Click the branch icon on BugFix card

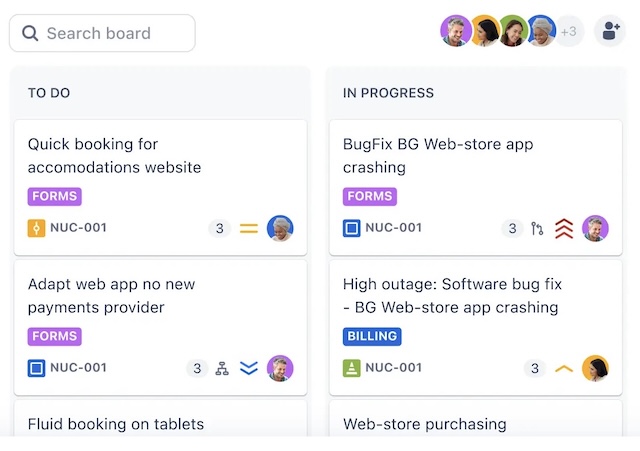537,228
